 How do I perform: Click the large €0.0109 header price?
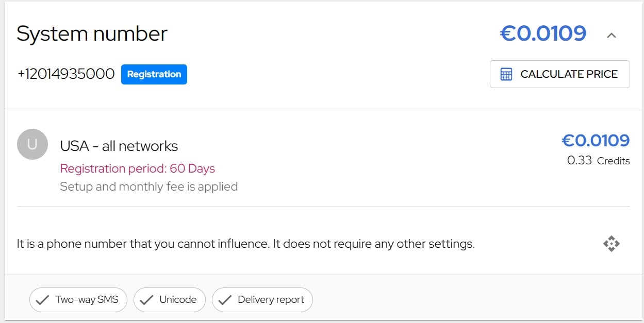543,34
